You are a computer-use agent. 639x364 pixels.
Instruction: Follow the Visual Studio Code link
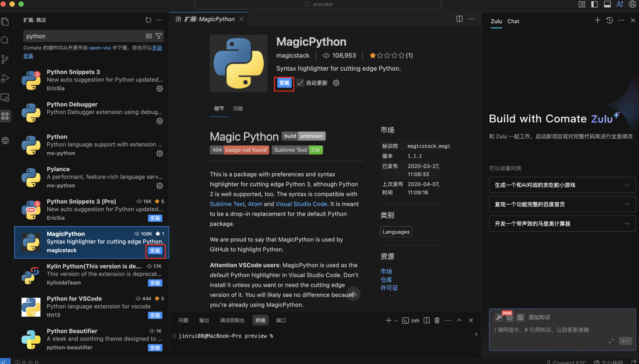click(301, 204)
